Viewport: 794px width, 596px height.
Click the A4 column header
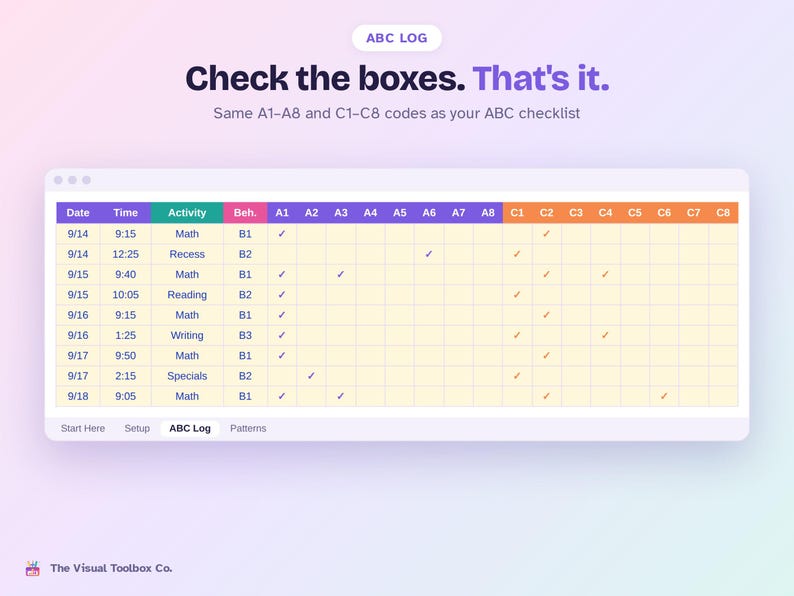[370, 213]
